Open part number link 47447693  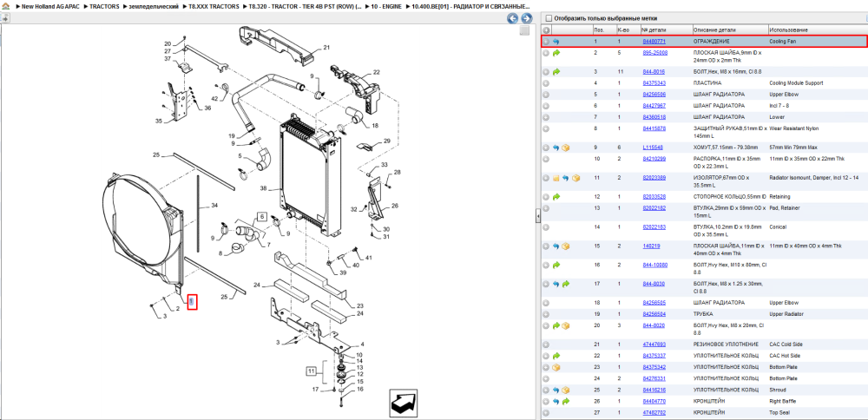[x=654, y=345]
